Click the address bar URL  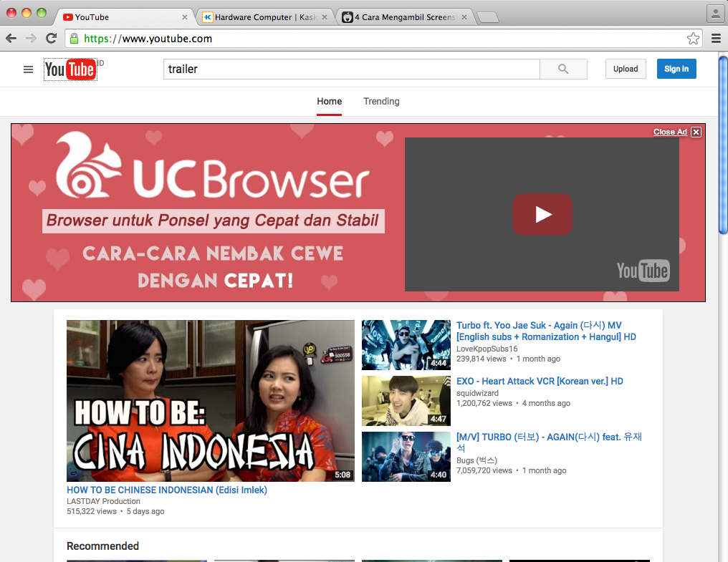(x=148, y=39)
